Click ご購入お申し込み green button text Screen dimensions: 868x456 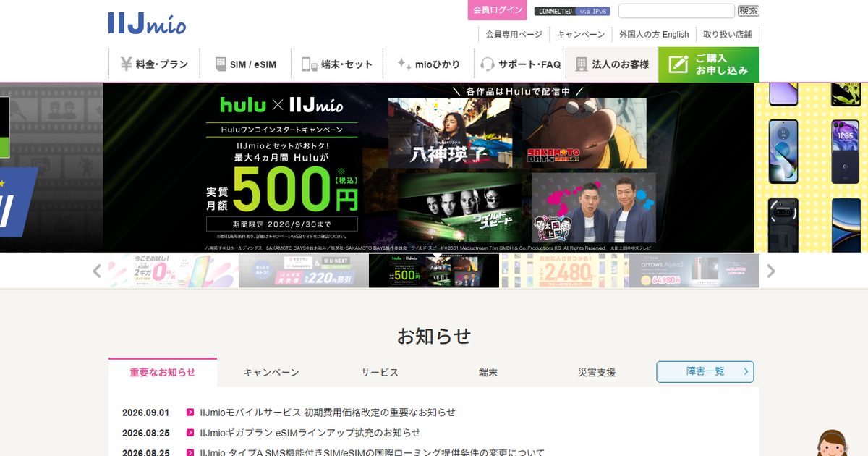[721, 64]
